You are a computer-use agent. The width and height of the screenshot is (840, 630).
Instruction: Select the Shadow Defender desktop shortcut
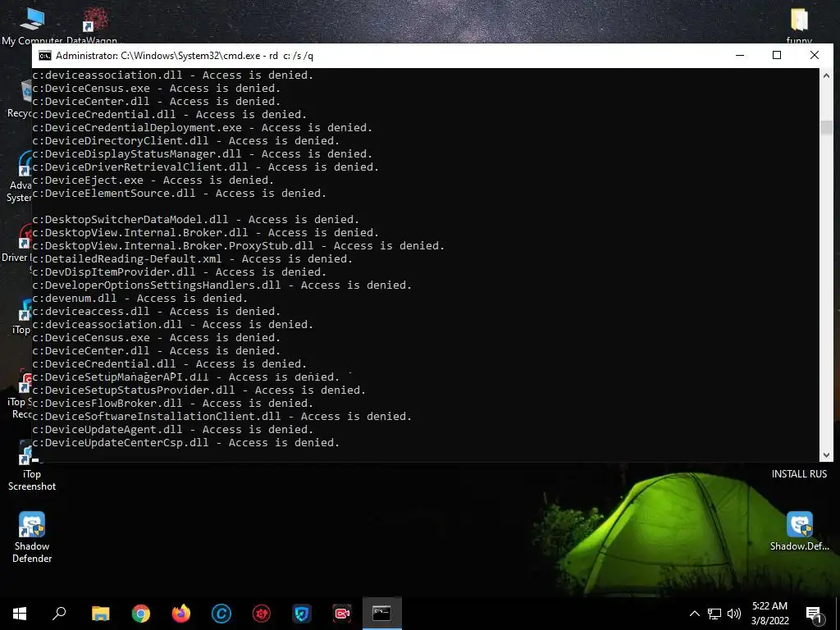pyautogui.click(x=32, y=536)
